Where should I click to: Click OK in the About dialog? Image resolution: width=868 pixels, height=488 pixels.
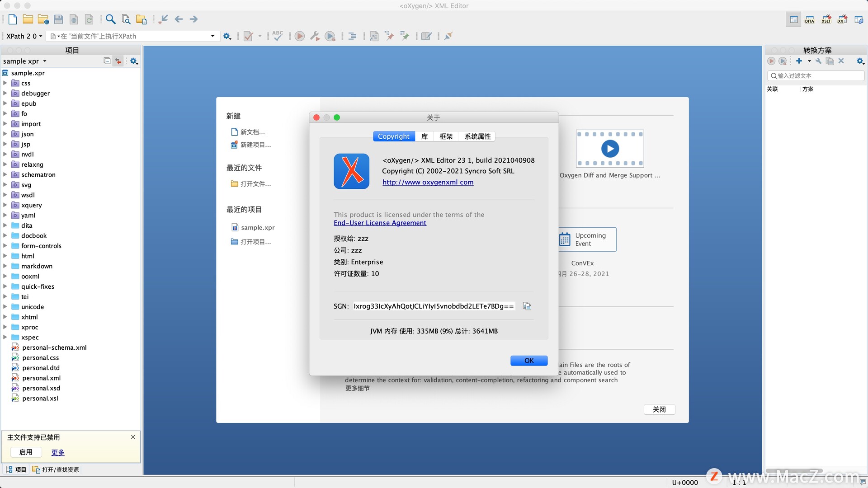pyautogui.click(x=528, y=360)
